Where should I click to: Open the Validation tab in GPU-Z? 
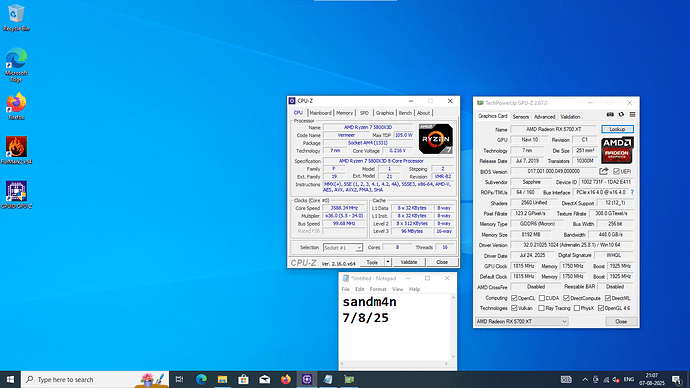point(570,117)
